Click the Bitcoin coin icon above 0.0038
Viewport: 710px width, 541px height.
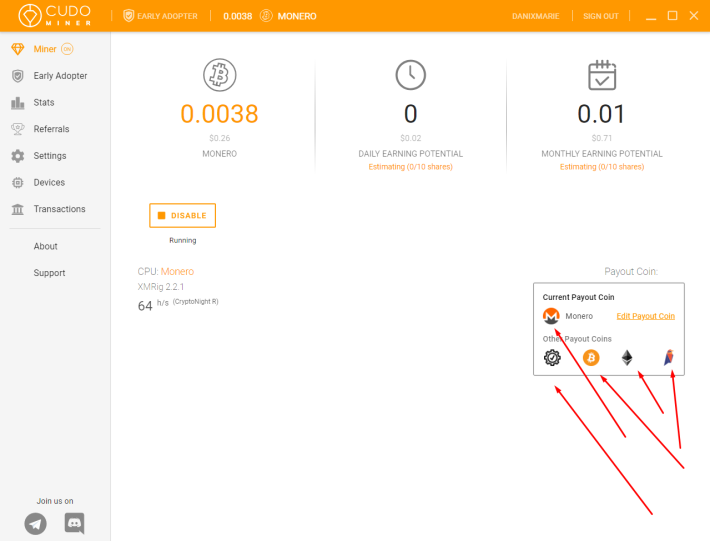[x=220, y=75]
